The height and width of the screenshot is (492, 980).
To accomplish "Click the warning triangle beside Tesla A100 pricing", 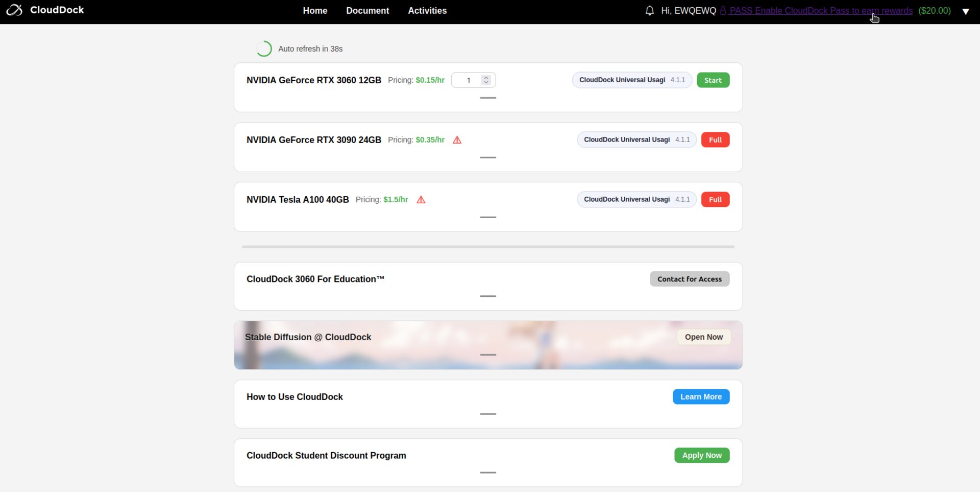I will pyautogui.click(x=421, y=200).
